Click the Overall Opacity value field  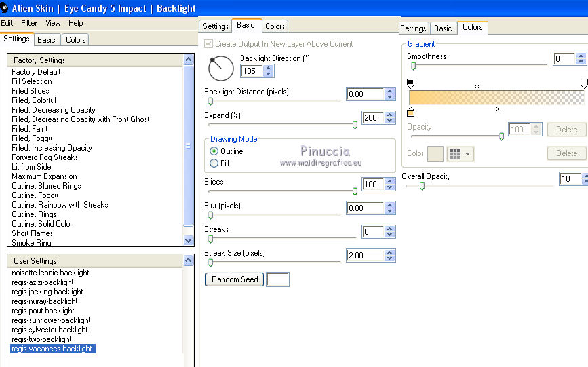pyautogui.click(x=571, y=178)
